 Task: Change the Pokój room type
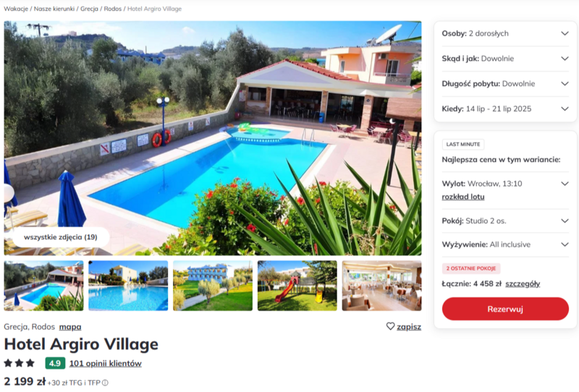pos(505,221)
